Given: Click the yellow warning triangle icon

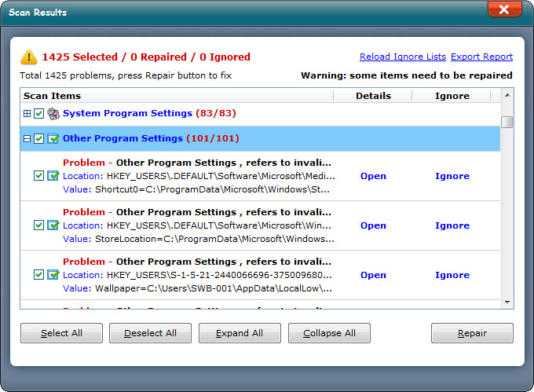Looking at the screenshot, I should coord(29,57).
